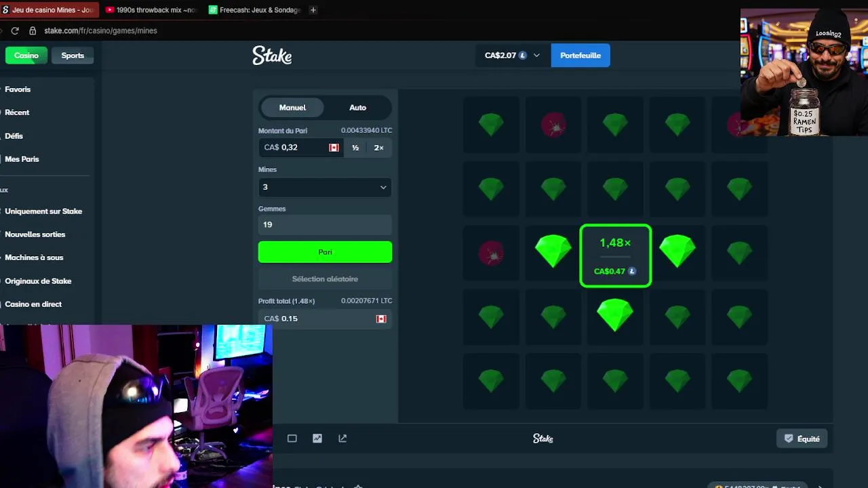The width and height of the screenshot is (868, 488).
Task: Pop out the game with the popout icon
Action: (x=342, y=439)
